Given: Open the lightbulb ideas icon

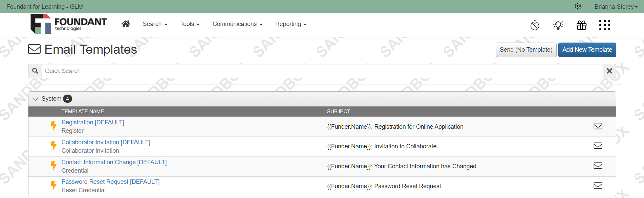Looking at the screenshot, I should tap(558, 25).
